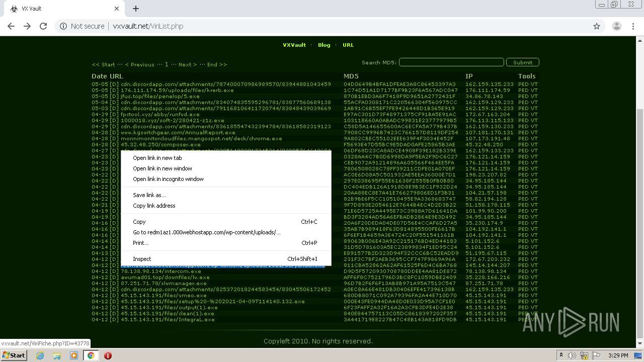Open the 45.15.143.191/files/vmeo.exe link
Screen dimensions: 644x362
point(164,295)
